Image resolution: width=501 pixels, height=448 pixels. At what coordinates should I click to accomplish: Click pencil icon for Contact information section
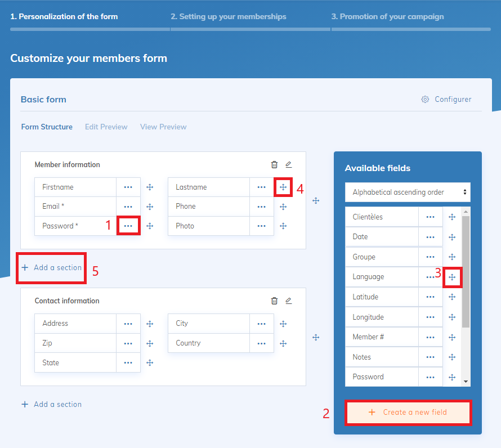(x=289, y=301)
